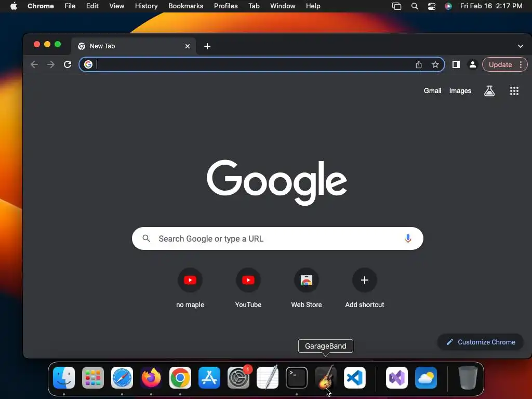Viewport: 532px width, 399px height.
Task: Expand the tab search chevron
Action: 521,46
